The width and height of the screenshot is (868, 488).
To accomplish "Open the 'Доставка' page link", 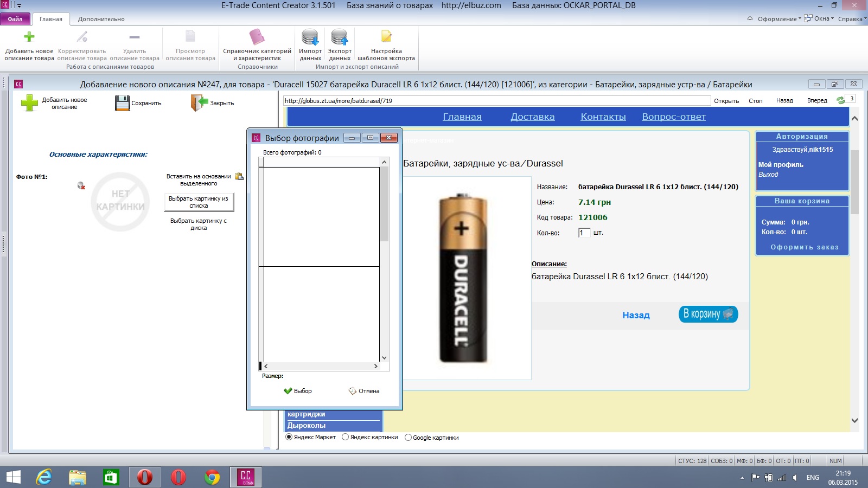I will pyautogui.click(x=533, y=117).
